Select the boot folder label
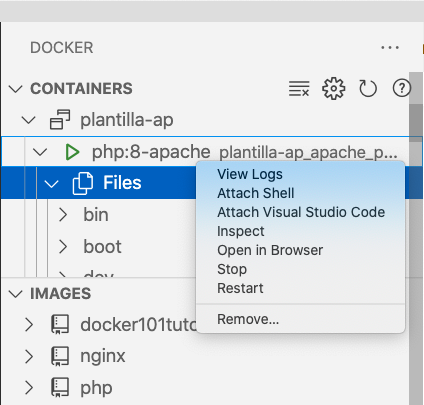Image resolution: width=424 pixels, height=405 pixels. 102,247
